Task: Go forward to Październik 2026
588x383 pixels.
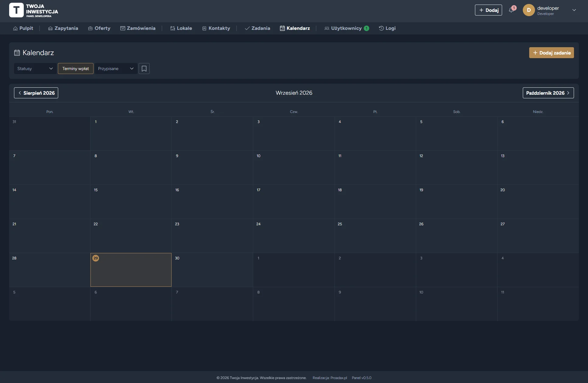Action: click(x=548, y=93)
